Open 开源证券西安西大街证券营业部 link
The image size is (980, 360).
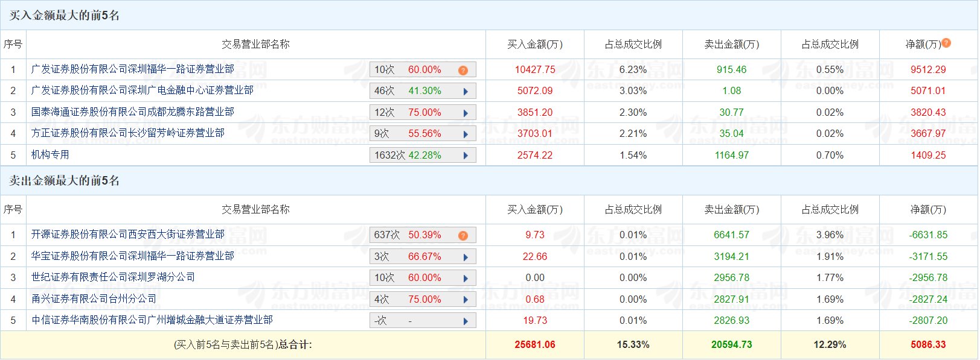coord(128,235)
